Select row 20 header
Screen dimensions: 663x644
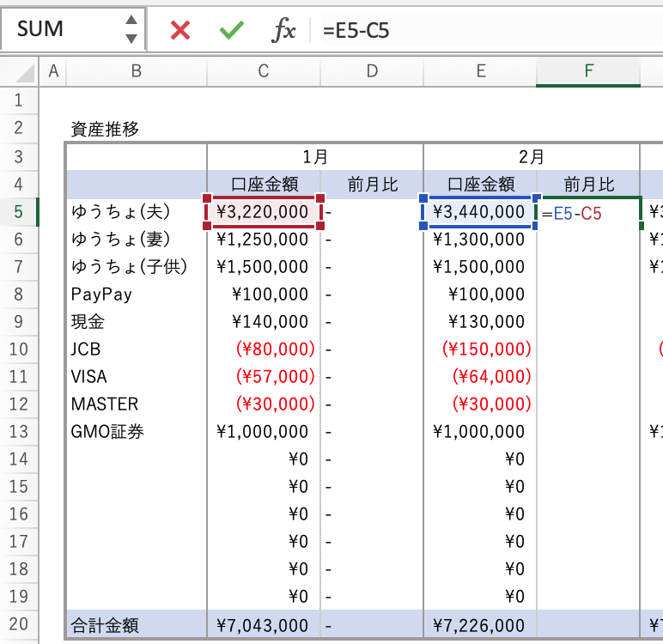point(19,624)
